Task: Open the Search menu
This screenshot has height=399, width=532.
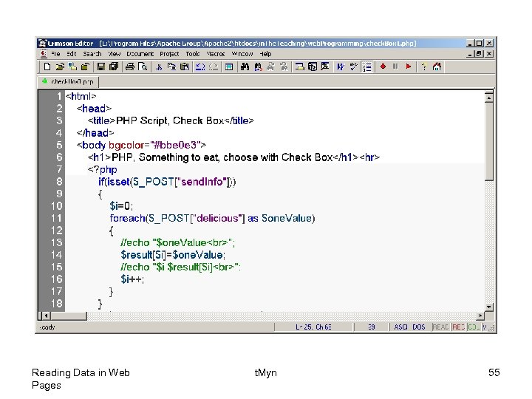Action: (92, 54)
